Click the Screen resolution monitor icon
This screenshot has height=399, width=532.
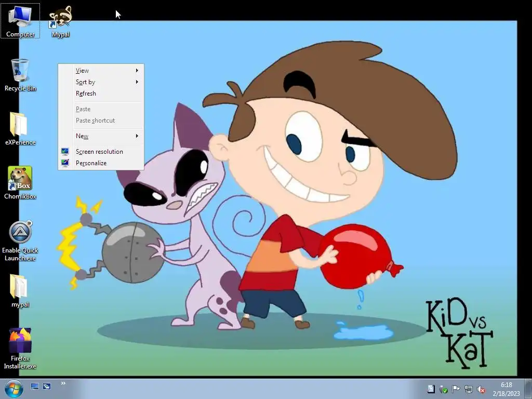point(65,152)
